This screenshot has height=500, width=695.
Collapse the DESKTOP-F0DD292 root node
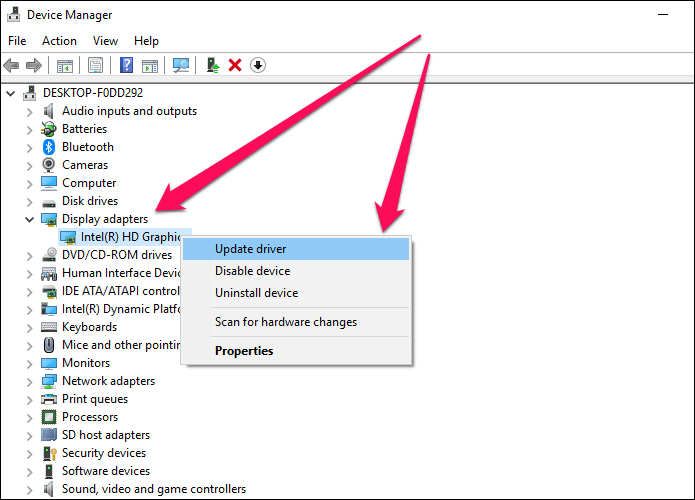[x=11, y=93]
